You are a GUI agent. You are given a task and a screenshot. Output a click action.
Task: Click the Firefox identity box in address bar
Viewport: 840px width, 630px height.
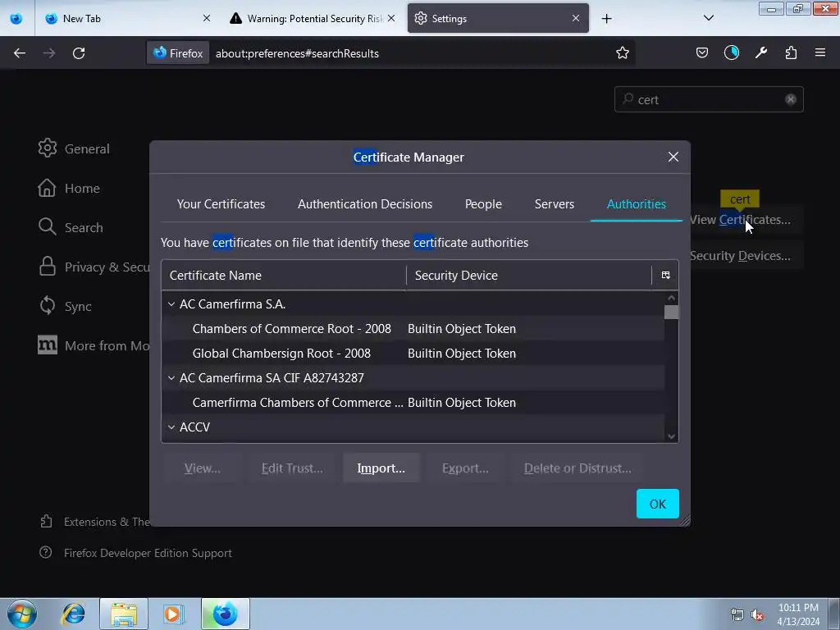tap(178, 53)
